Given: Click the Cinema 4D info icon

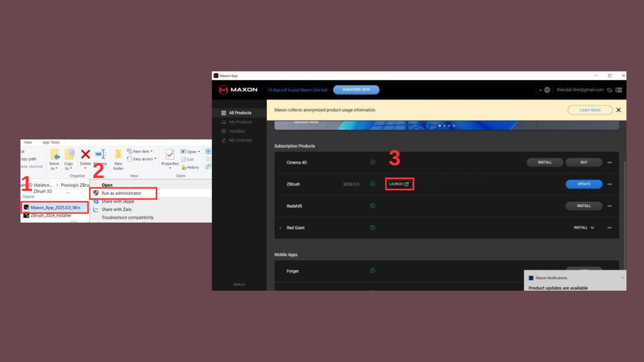Looking at the screenshot, I should tap(372, 162).
